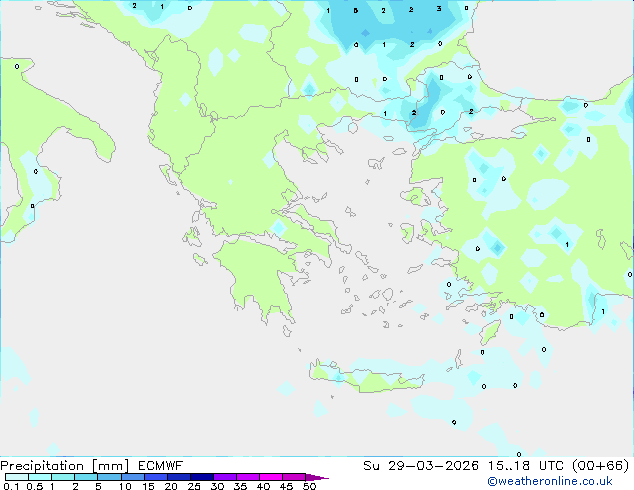Pick the legend swatch between 1 and 2
The image size is (634, 490).
click(x=63, y=477)
